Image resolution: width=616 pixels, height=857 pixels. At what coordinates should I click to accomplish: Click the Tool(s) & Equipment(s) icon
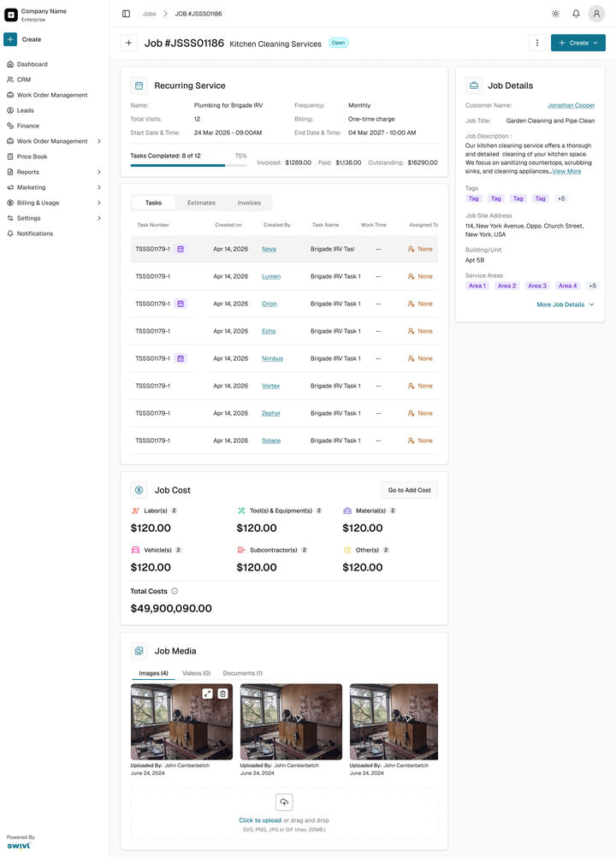pos(241,511)
